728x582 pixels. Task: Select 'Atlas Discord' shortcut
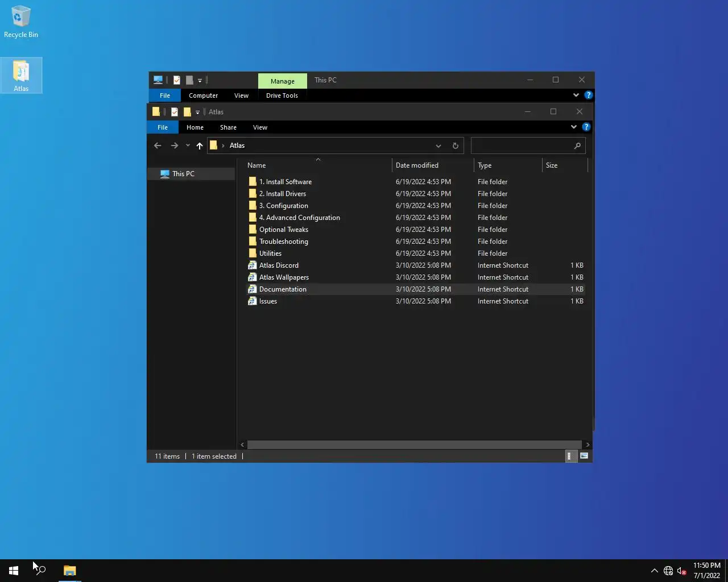click(x=416, y=265)
